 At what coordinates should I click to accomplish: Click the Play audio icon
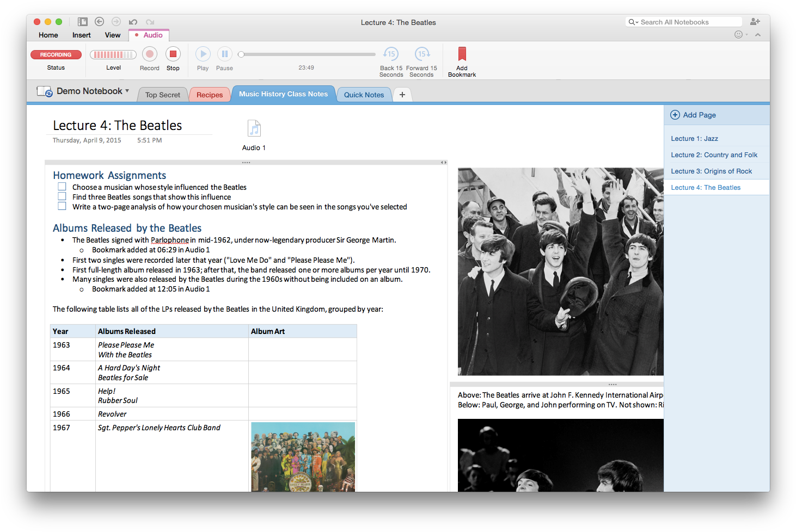tap(203, 54)
